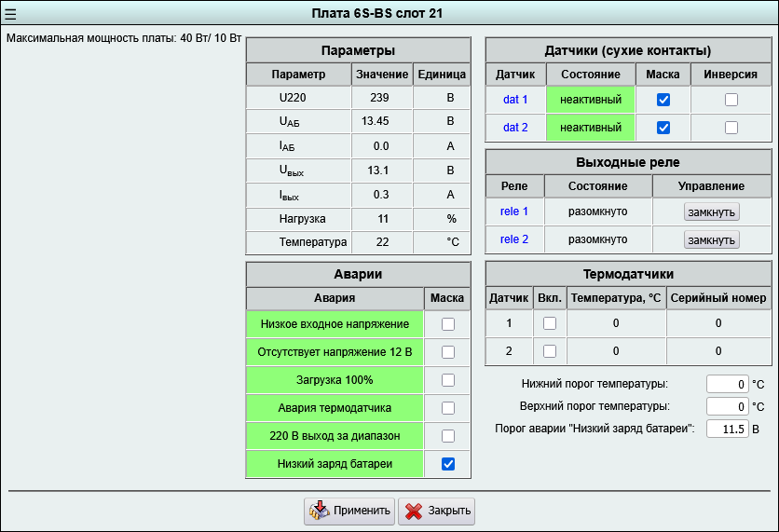The height and width of the screenshot is (532, 779).
Task: Click the low battery threshold input field
Action: coord(727,429)
